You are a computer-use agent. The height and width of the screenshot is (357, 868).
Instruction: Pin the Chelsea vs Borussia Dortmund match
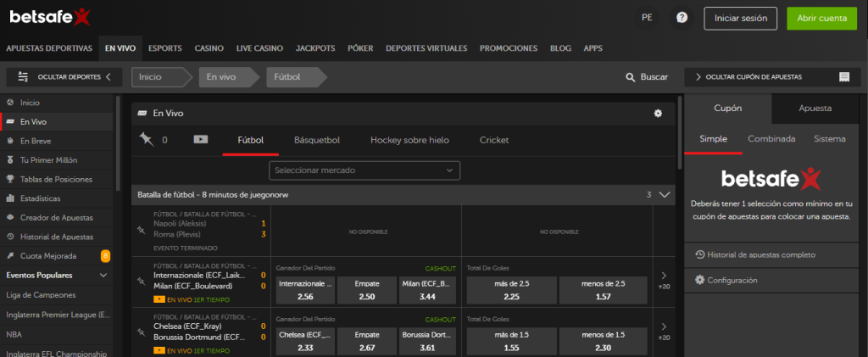click(x=141, y=332)
